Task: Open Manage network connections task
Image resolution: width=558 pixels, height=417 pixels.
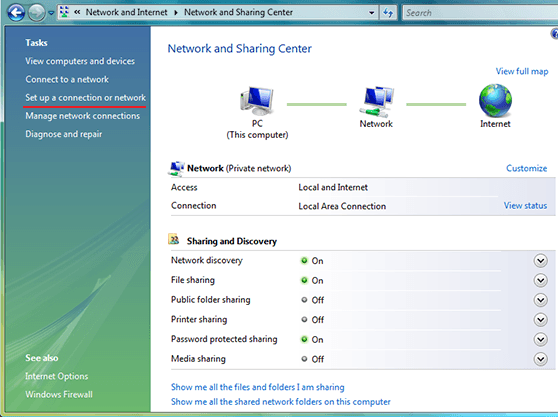Action: point(83,116)
